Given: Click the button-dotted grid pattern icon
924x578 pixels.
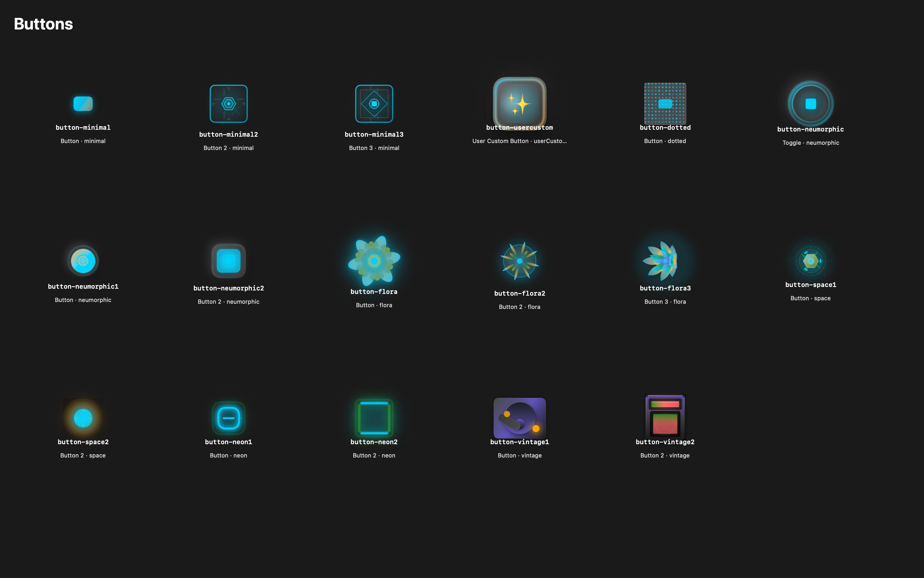Looking at the screenshot, I should (x=665, y=103).
